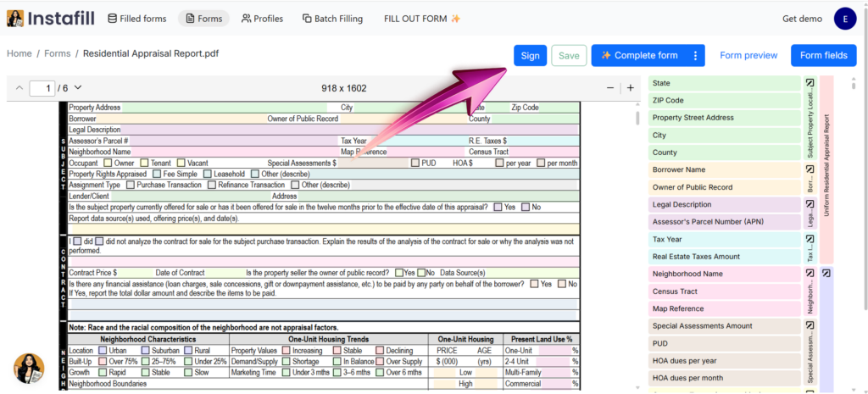This screenshot has height=394, width=868.
Task: Zoom in with the plus icon
Action: click(x=630, y=88)
